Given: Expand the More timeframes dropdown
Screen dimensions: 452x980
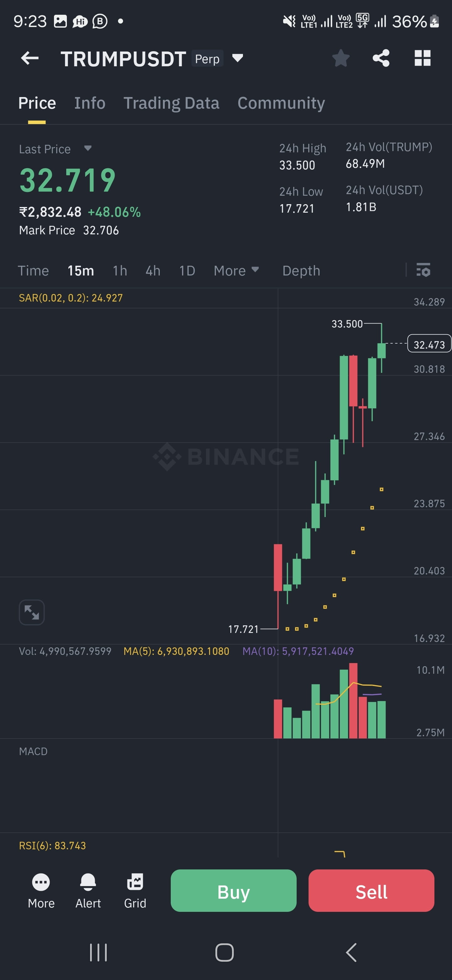Looking at the screenshot, I should (236, 270).
